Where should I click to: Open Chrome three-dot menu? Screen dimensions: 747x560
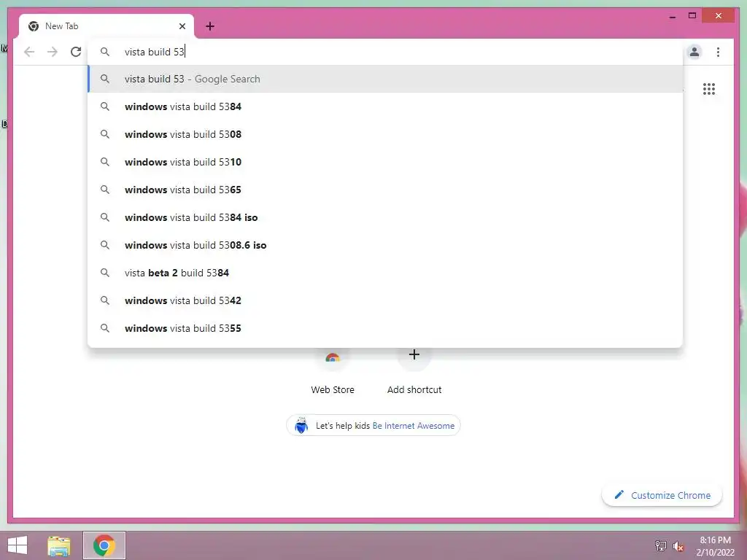tap(718, 52)
